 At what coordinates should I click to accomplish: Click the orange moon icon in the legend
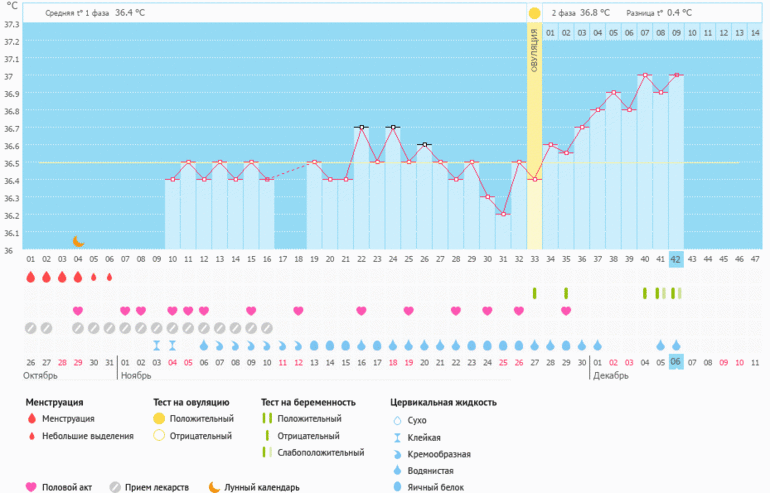tap(214, 487)
